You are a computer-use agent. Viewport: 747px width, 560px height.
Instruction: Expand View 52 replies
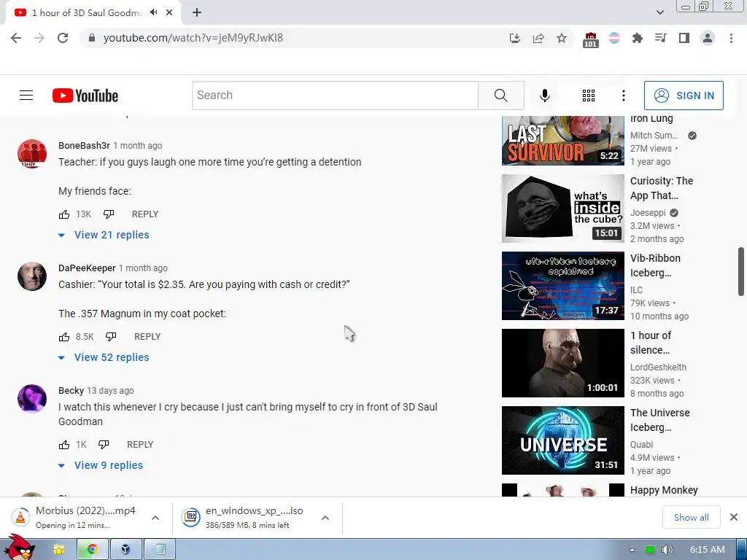click(x=104, y=357)
